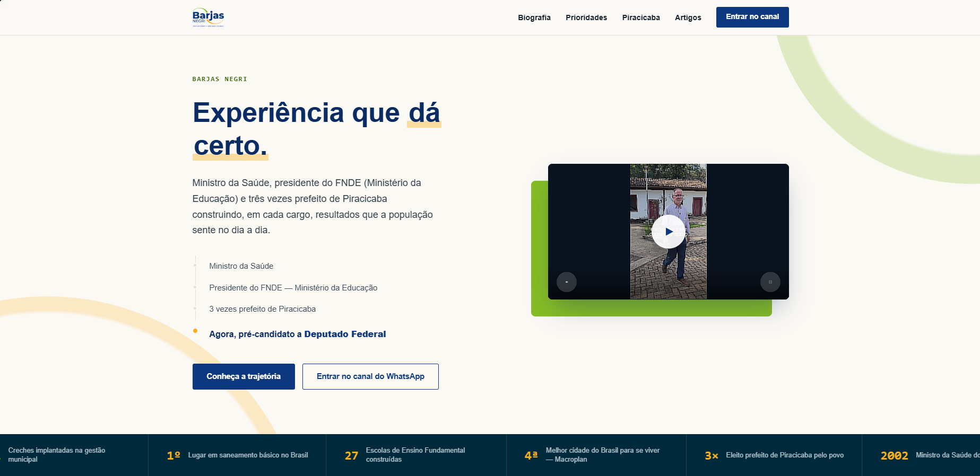Toggle the video volume/mute button
The image size is (980, 476).
[566, 282]
